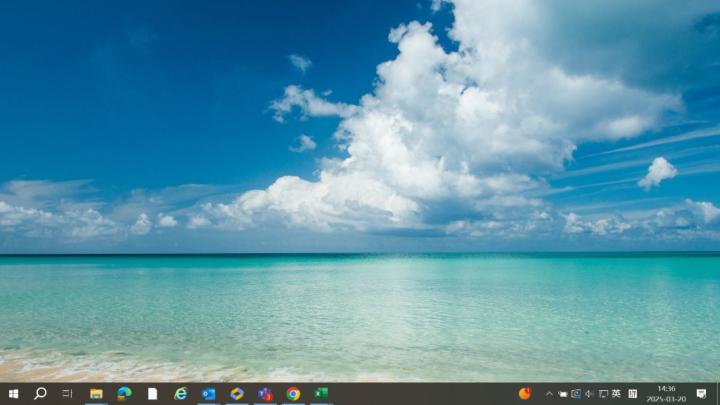Open Microsoft Edge from the taskbar

pos(124,394)
